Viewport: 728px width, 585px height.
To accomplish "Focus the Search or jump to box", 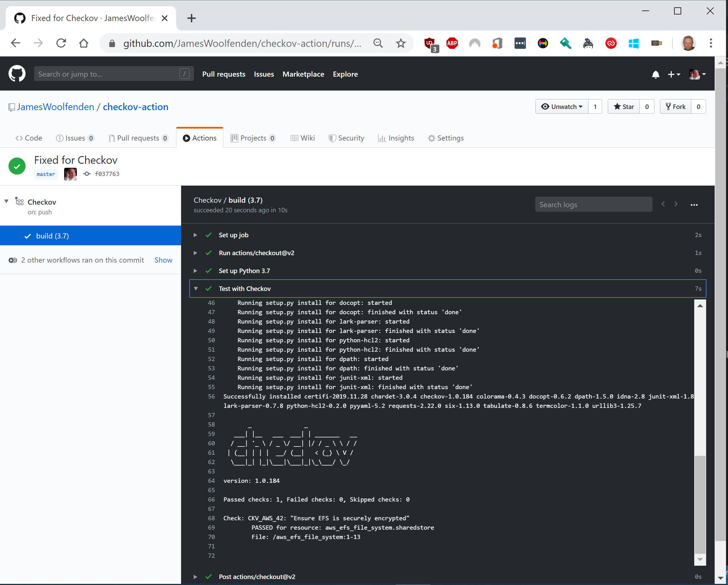I will 114,74.
